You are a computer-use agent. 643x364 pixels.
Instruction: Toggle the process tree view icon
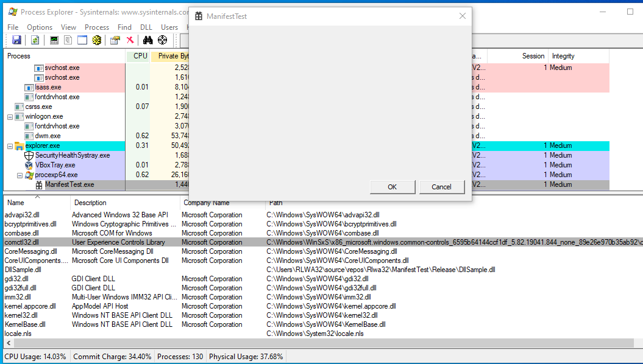[x=68, y=40]
